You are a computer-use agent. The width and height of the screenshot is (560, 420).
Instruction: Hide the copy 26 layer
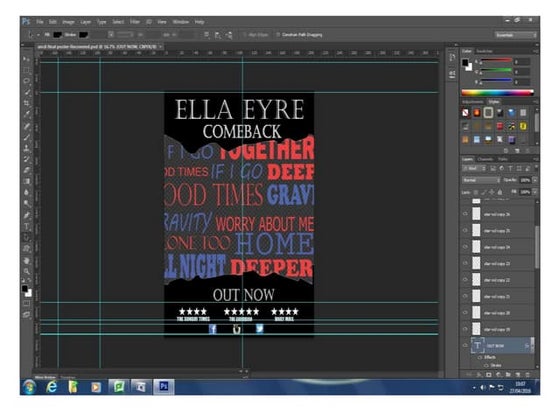pos(465,214)
